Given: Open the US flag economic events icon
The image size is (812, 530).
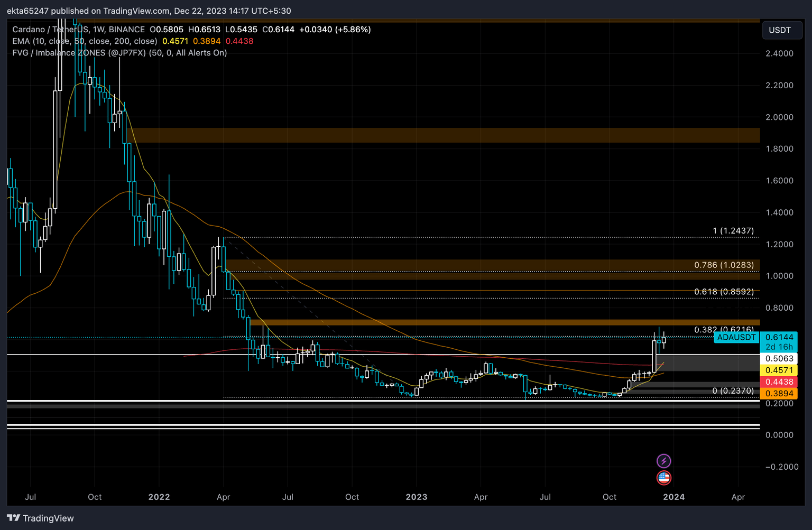Looking at the screenshot, I should (664, 478).
